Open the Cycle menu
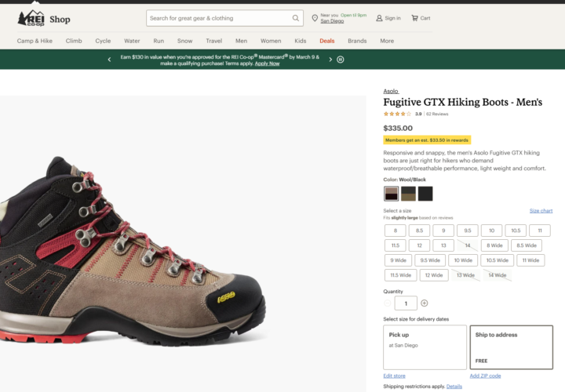565x392 pixels. pos(103,41)
